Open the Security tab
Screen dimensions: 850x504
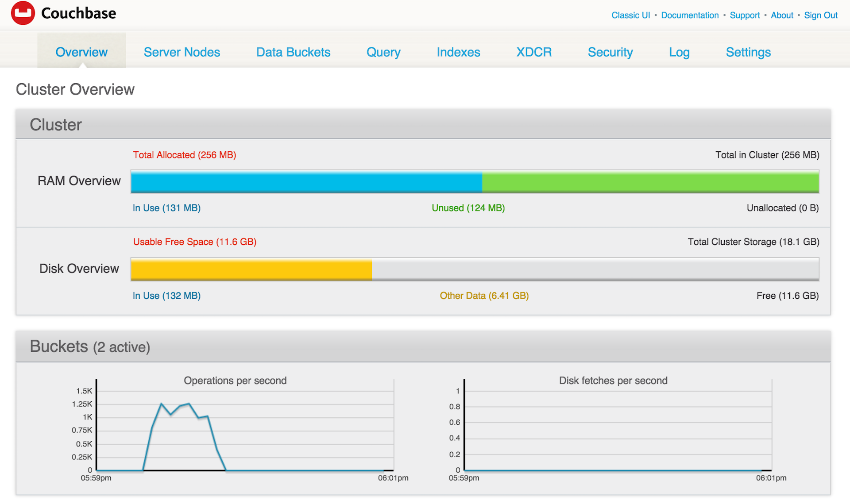click(x=610, y=52)
